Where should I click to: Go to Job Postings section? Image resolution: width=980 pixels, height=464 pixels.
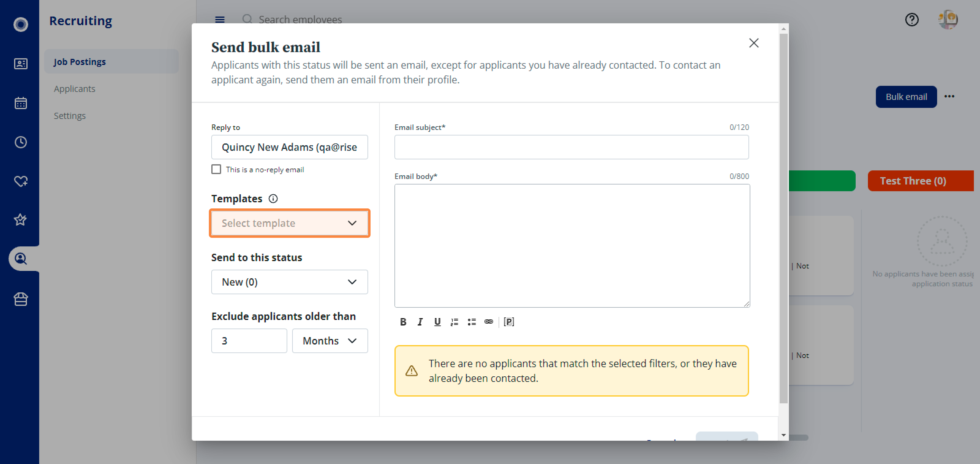click(x=111, y=61)
